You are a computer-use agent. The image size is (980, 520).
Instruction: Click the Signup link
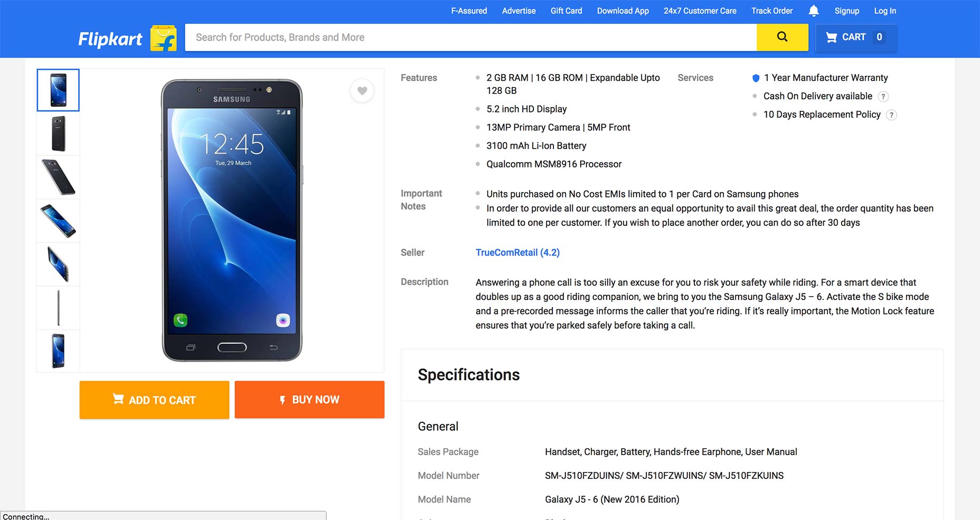pos(846,11)
